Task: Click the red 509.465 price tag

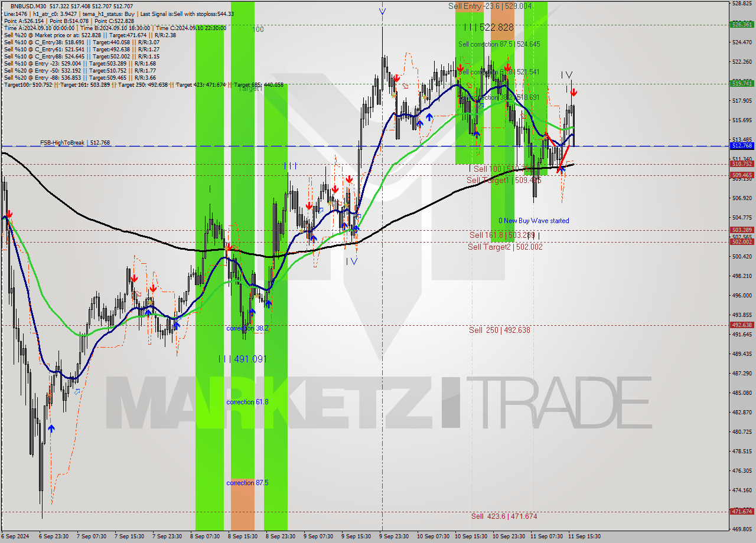Action: [x=742, y=175]
